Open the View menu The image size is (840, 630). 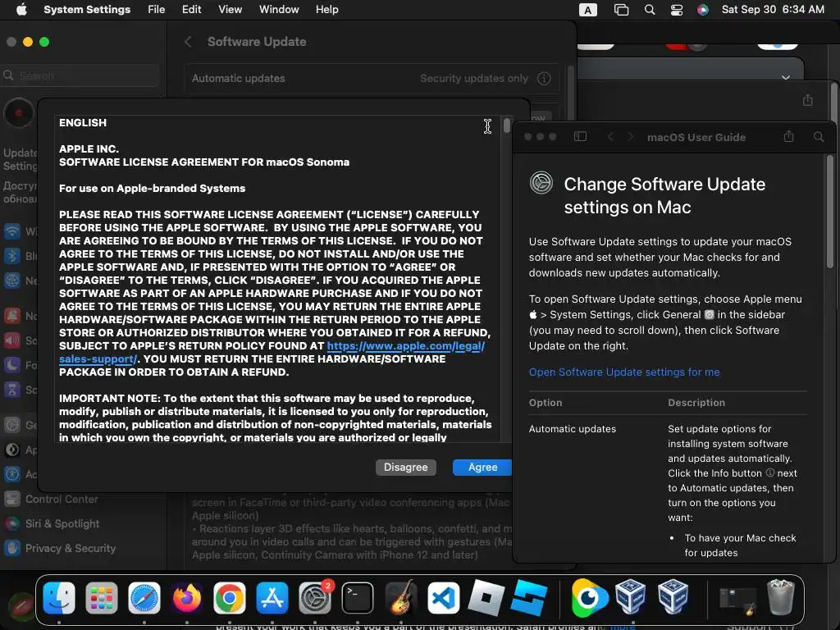point(230,10)
